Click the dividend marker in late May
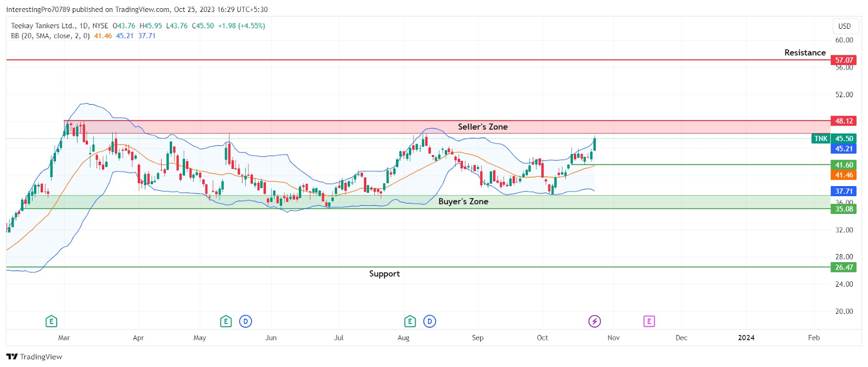Image resolution: width=868 pixels, height=367 pixels. click(246, 321)
